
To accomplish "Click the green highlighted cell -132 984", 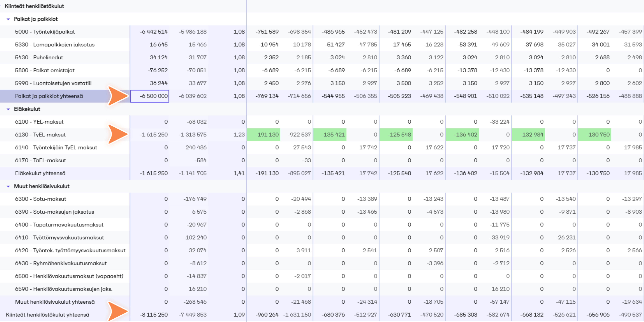I will coord(528,135).
